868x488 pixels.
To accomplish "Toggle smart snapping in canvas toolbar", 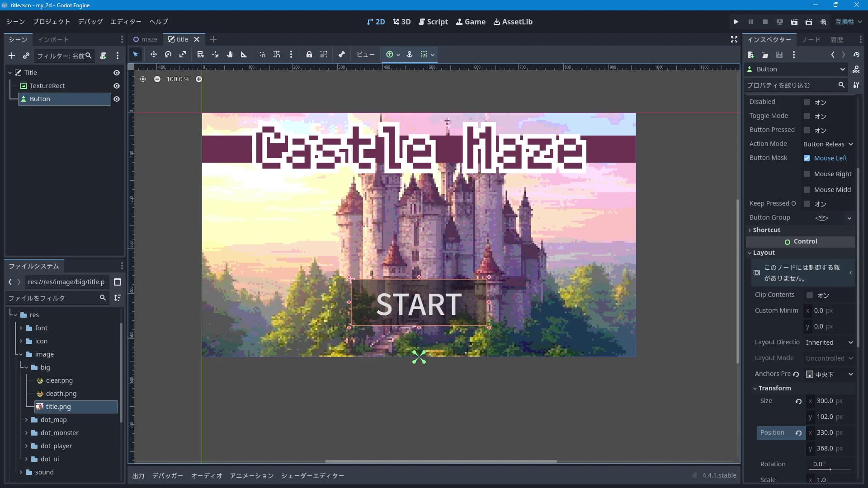I will click(262, 55).
